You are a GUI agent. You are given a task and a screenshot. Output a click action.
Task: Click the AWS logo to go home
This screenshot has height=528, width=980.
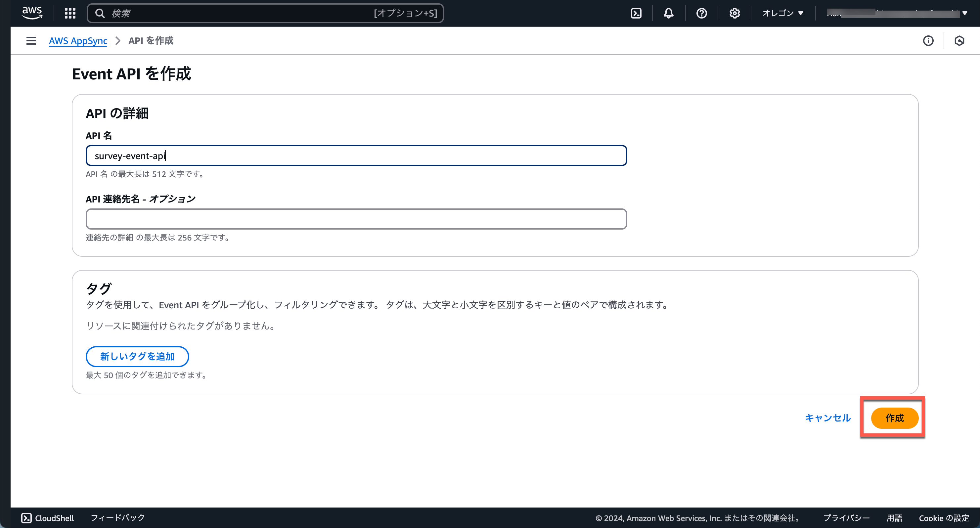pos(32,13)
